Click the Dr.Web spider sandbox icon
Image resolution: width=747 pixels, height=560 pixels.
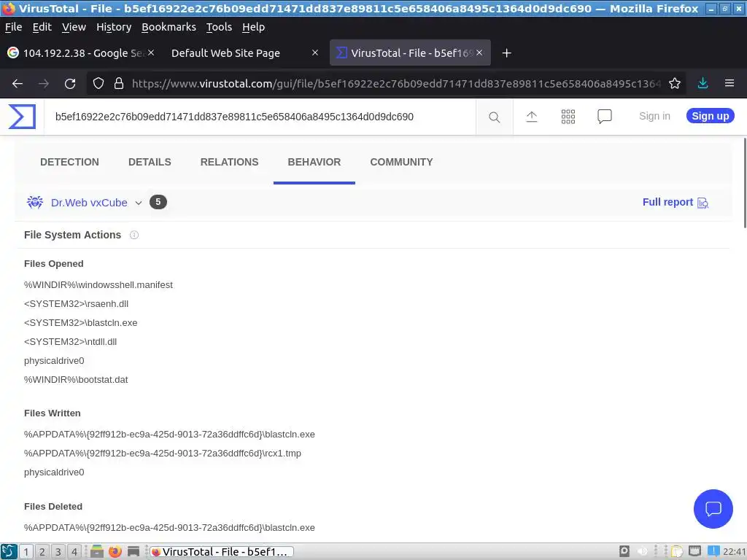(x=35, y=203)
